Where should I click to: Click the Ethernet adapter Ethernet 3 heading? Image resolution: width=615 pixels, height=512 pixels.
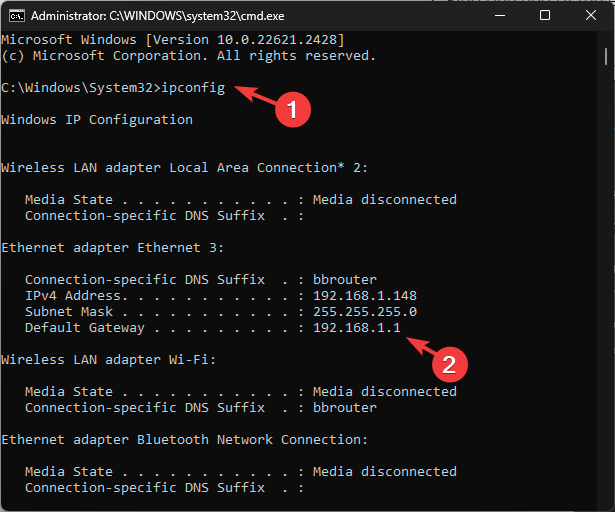point(113,248)
